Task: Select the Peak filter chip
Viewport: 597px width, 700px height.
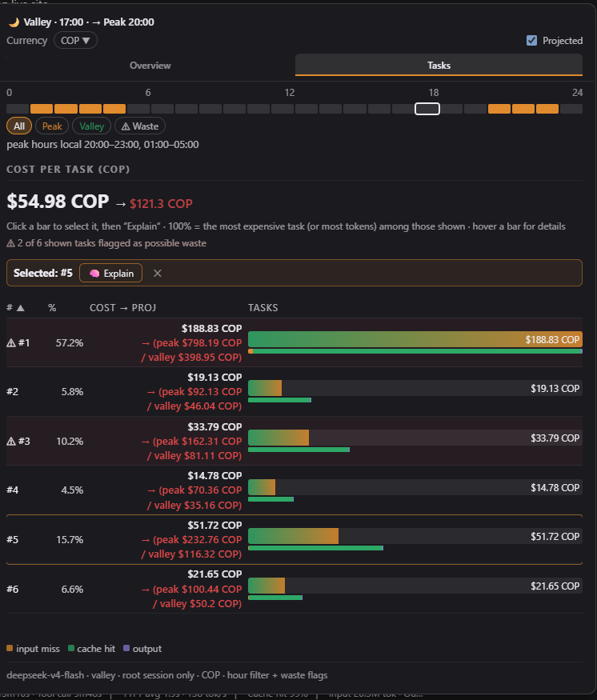Action: click(x=52, y=126)
